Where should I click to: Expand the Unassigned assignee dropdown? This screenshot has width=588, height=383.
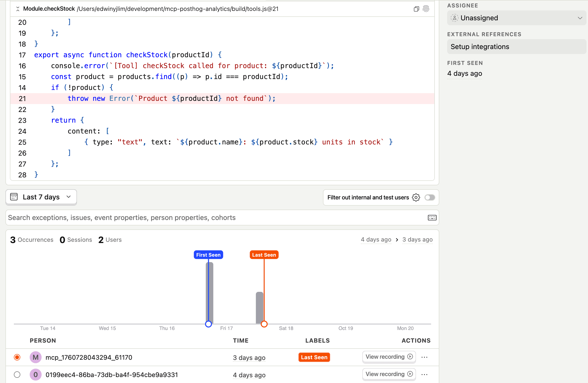[x=516, y=18]
